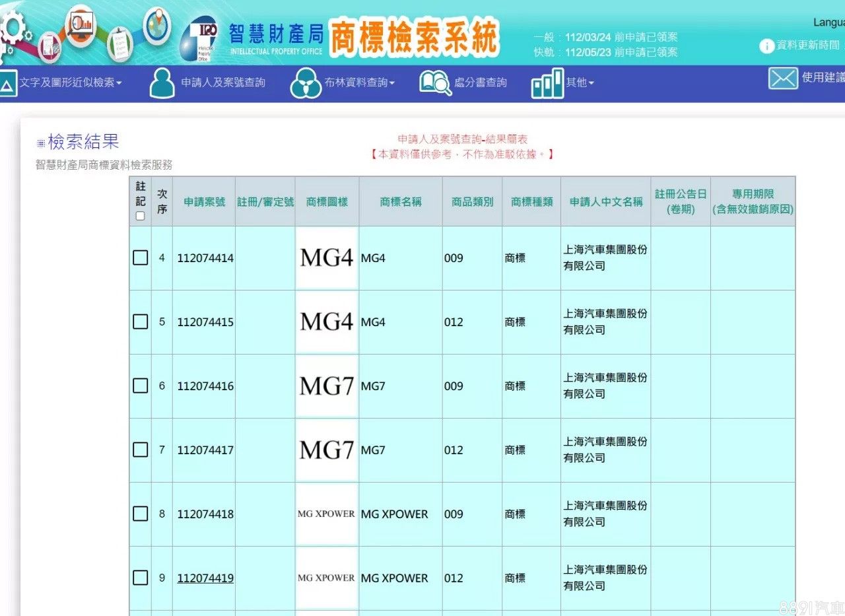Image resolution: width=845 pixels, height=616 pixels.
Task: Click the MG4 trademark image in row 4
Action: 327,258
